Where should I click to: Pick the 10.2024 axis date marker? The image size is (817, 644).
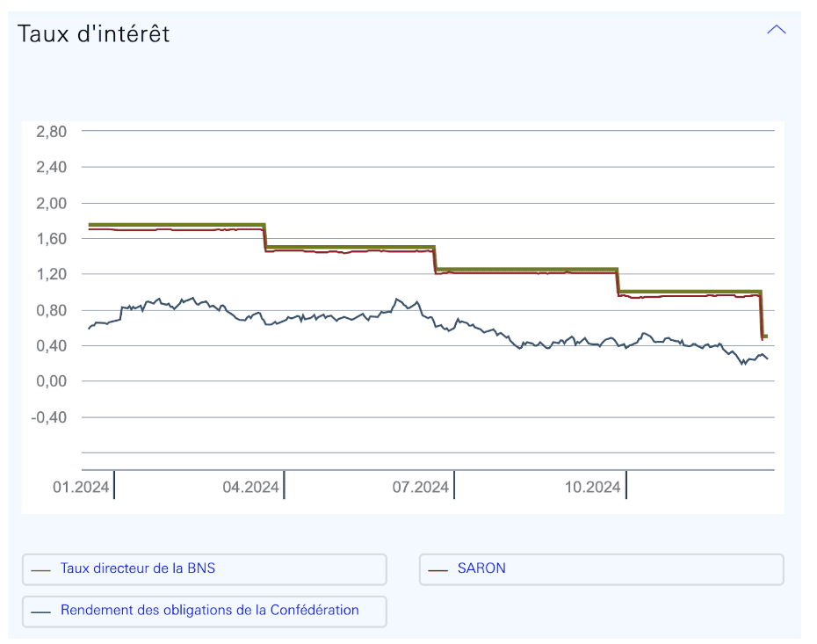click(591, 487)
